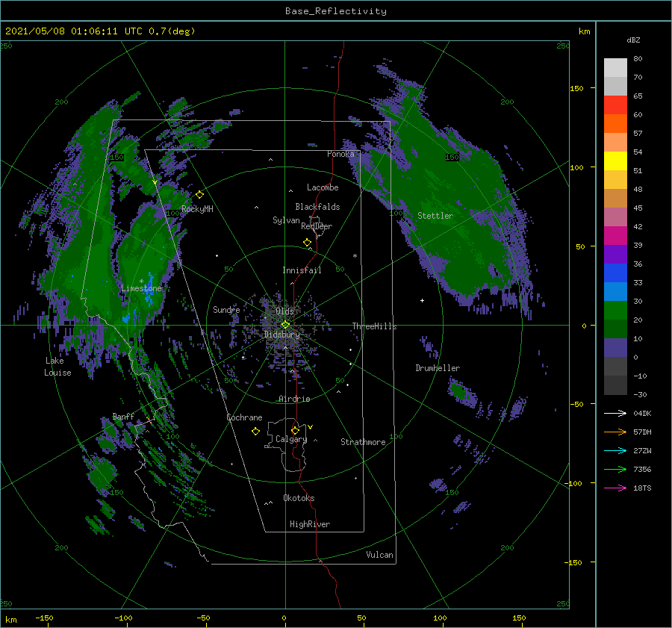Click the asterisk marker above Limestone

(x=141, y=282)
